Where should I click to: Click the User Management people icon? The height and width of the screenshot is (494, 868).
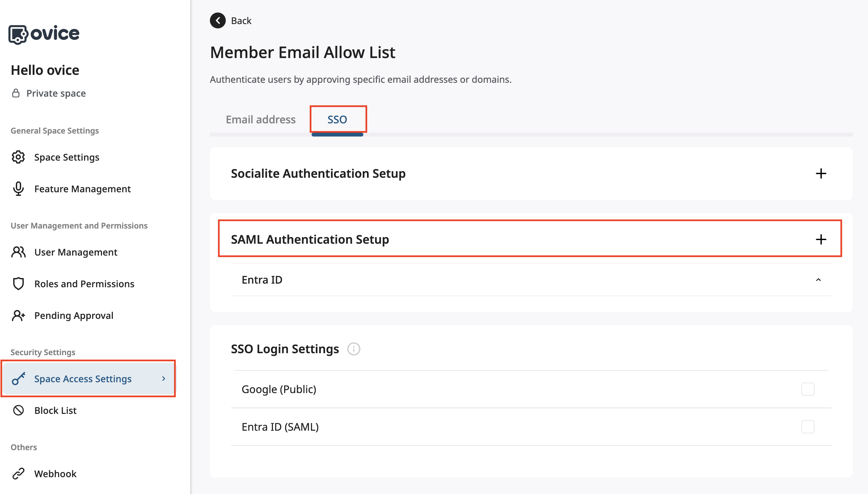tap(18, 252)
